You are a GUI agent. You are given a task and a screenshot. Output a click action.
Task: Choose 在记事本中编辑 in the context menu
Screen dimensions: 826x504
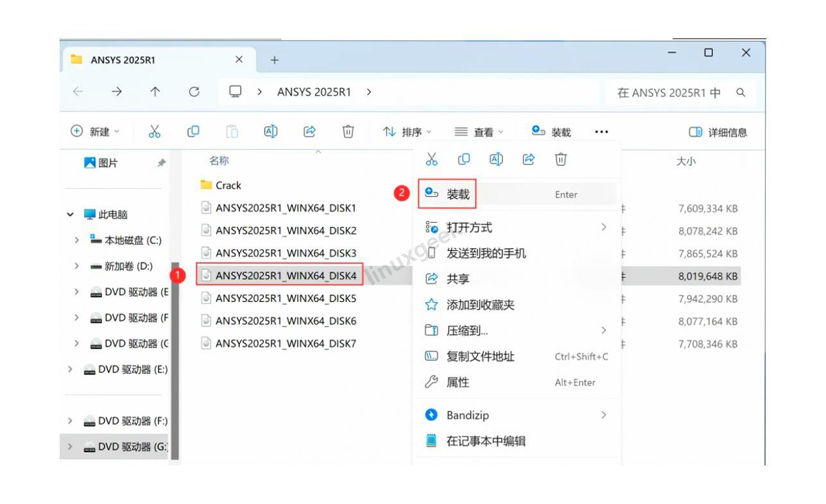pos(517,441)
